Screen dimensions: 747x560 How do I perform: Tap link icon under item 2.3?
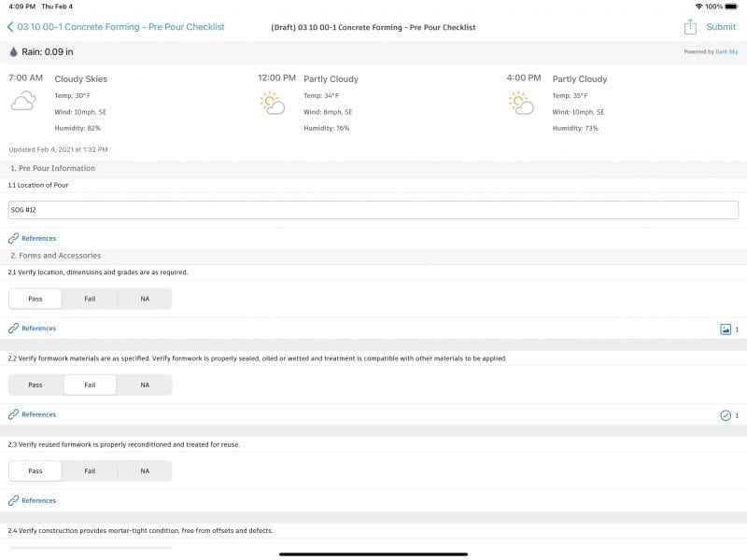click(x=13, y=500)
